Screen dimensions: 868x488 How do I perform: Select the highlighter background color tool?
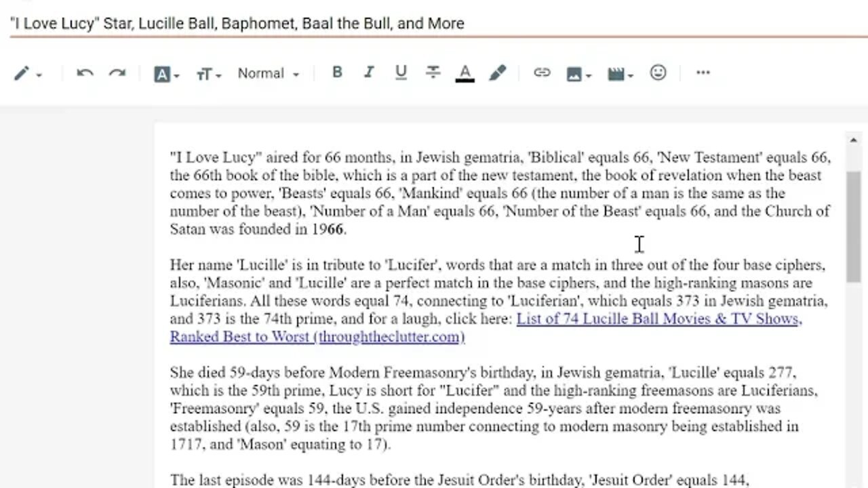pyautogui.click(x=498, y=73)
